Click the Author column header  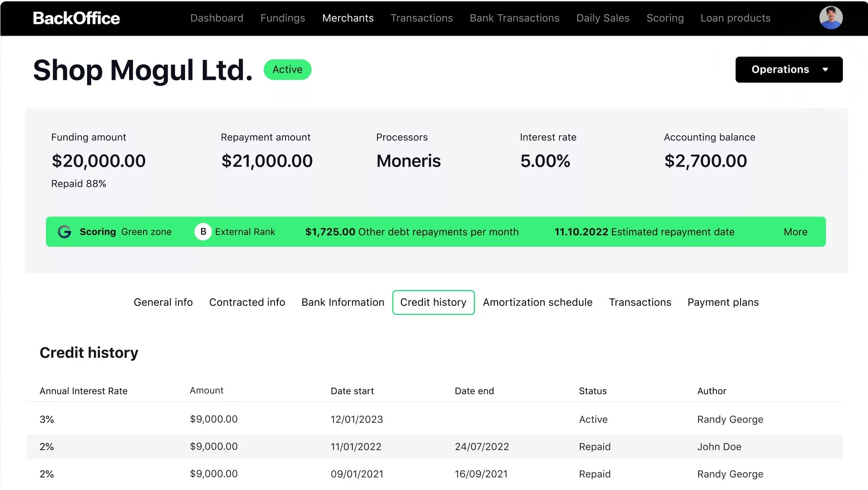click(711, 391)
